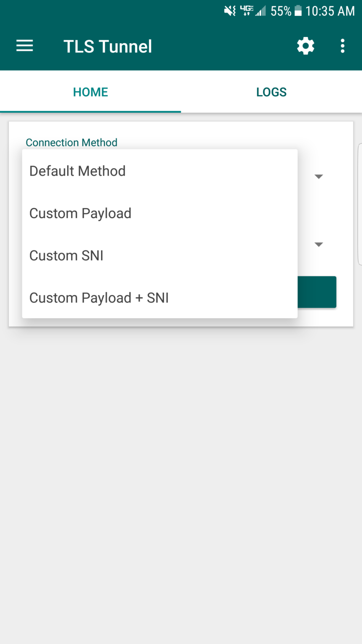The width and height of the screenshot is (362, 644).
Task: Open settings via the gear icon
Action: (305, 46)
